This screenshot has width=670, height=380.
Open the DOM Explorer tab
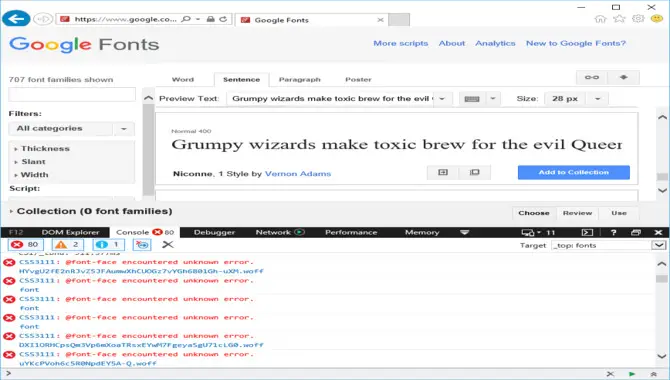71,233
